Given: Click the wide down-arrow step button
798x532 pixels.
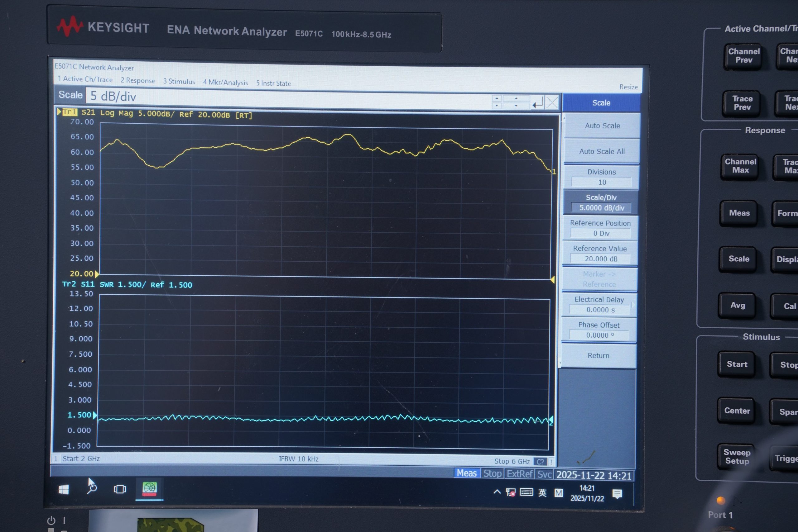Looking at the screenshot, I should click(x=516, y=106).
